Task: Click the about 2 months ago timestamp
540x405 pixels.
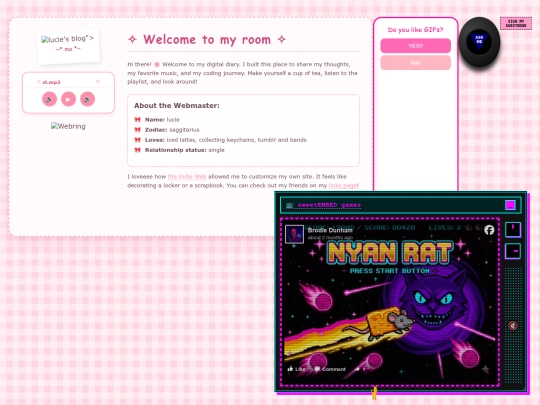Action: [x=330, y=237]
